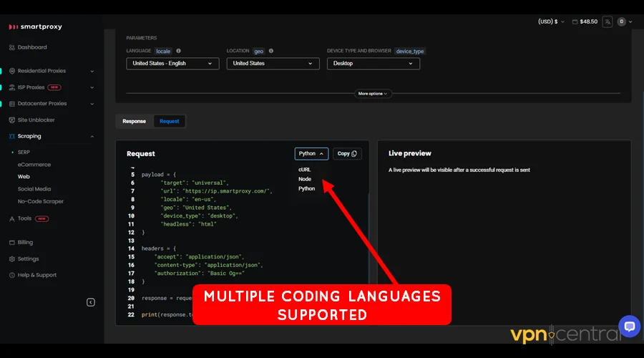The width and height of the screenshot is (644, 358).
Task: Expand Residential Proxies chevron
Action: 92,71
